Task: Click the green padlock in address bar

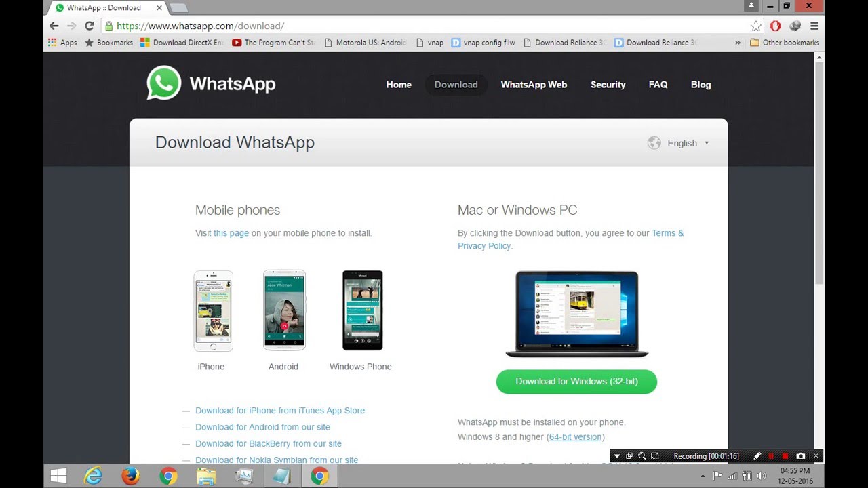Action: 108,26
